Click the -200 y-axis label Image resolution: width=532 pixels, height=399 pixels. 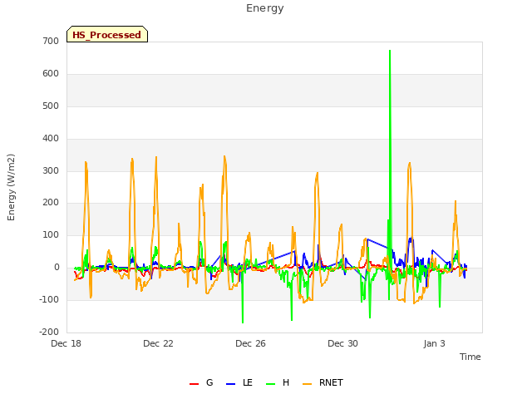[49, 332]
